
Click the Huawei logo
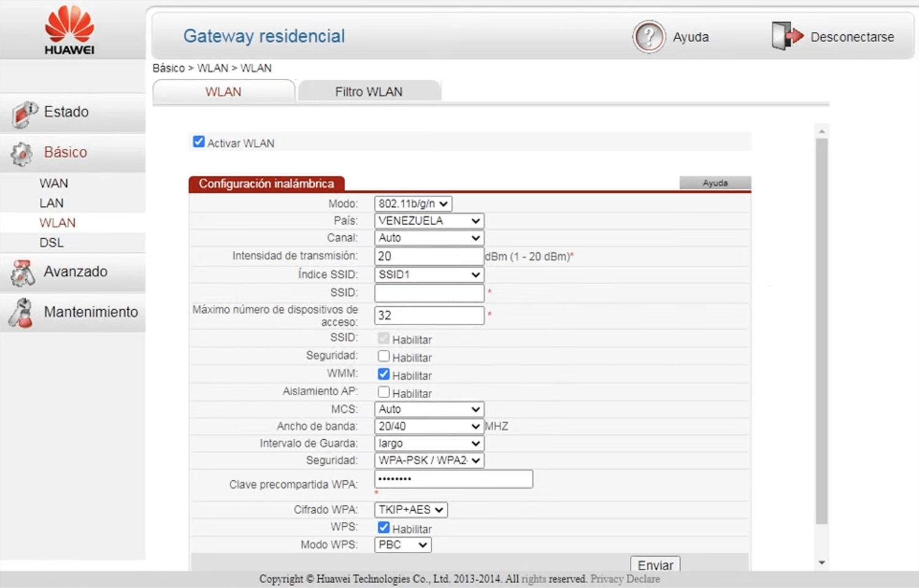(x=69, y=30)
